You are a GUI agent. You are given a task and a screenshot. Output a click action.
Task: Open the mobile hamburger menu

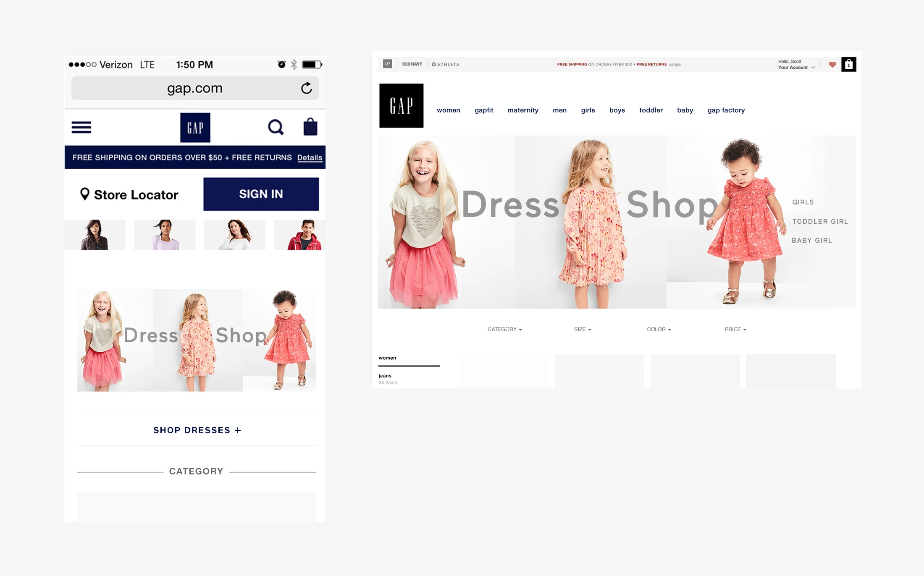[x=81, y=127]
